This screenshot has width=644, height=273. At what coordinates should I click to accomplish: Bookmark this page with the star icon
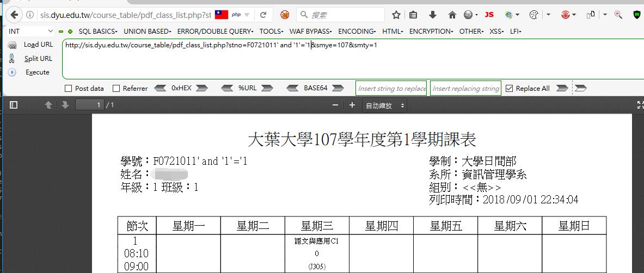tap(396, 15)
